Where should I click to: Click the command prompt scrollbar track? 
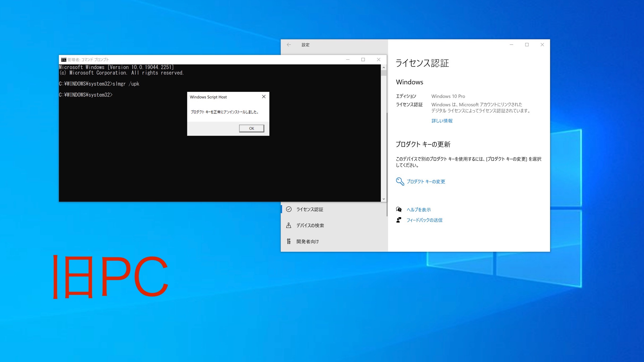pyautogui.click(x=383, y=133)
